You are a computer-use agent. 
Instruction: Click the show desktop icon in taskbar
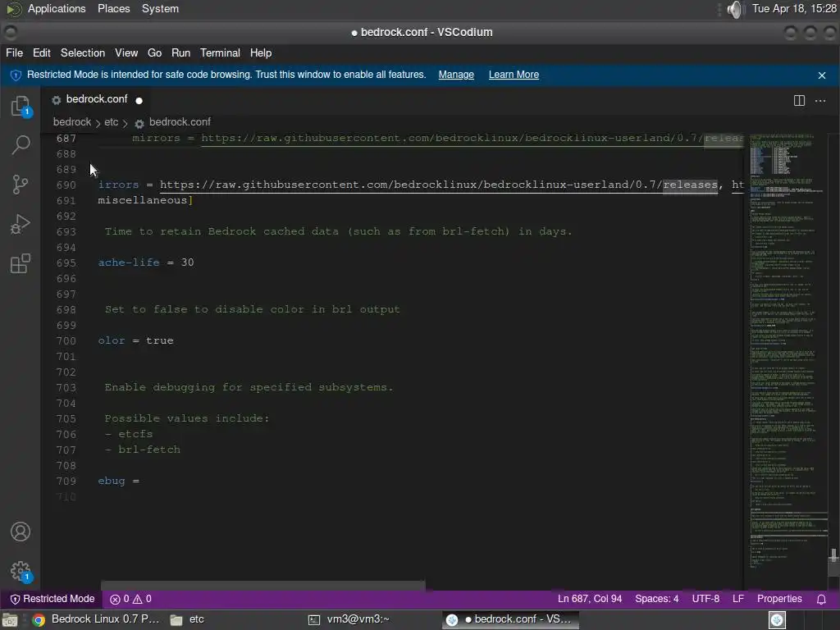point(10,620)
